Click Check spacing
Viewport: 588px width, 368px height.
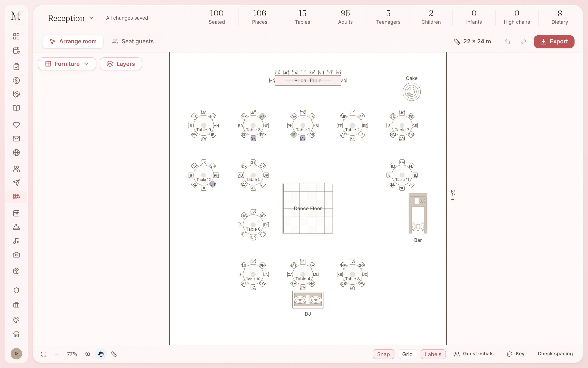(555, 354)
